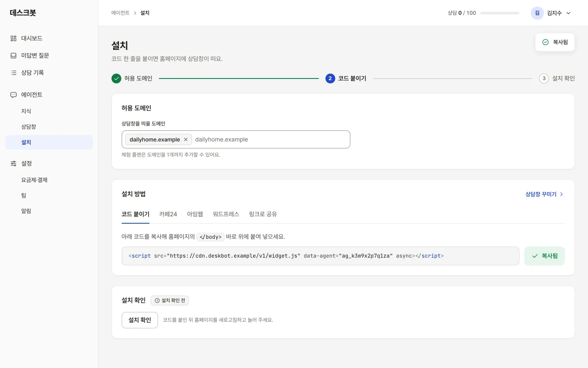This screenshot has width=588, height=368.
Task: Remove the dailyhome.example domain chip
Action: (186, 139)
